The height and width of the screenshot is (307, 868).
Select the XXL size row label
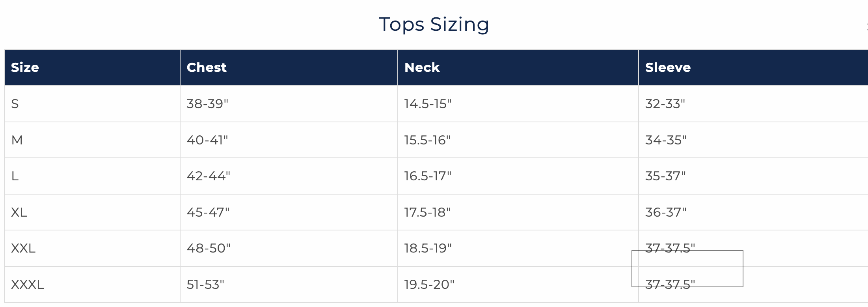23,248
